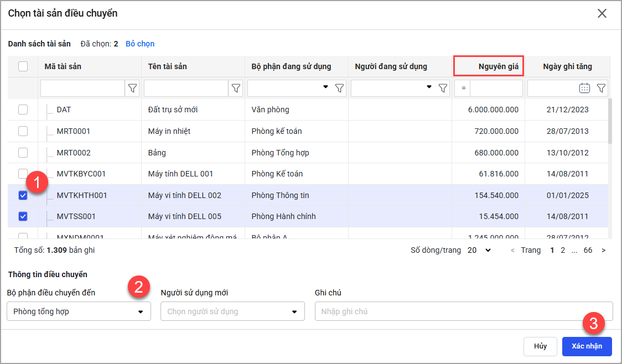This screenshot has height=364, width=622.
Task: Click the Ghi chú note input field
Action: click(x=463, y=311)
